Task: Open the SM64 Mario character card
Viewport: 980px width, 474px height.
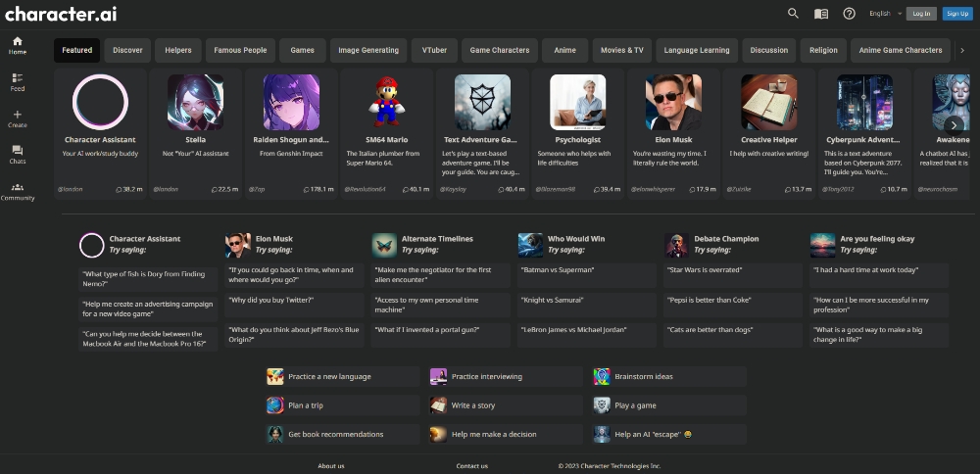Action: [x=386, y=133]
